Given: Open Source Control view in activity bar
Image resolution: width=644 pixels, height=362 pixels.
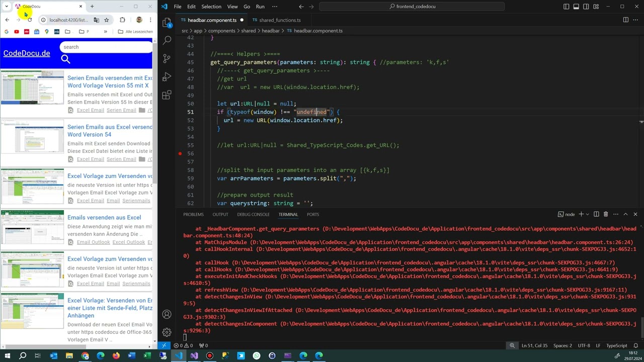Looking at the screenshot, I should pyautogui.click(x=167, y=58).
